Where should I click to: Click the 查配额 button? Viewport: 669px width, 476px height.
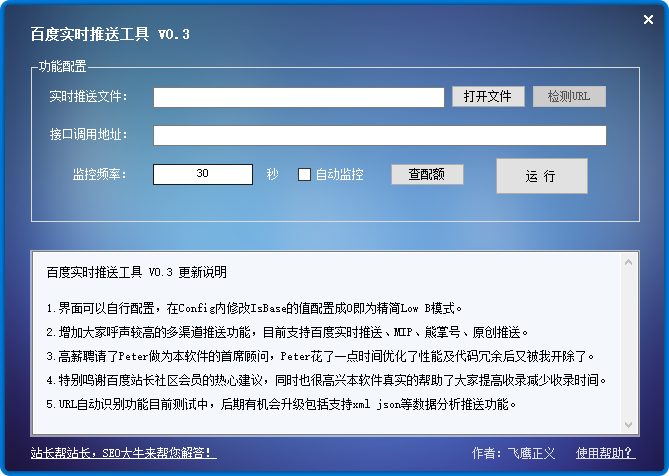coord(427,174)
